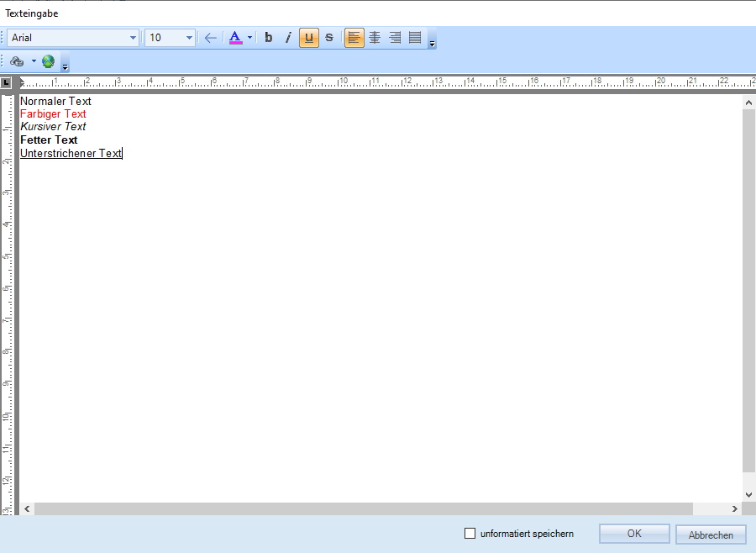
Task: Enable 'unformatiert speichern' checkbox
Action: pyautogui.click(x=470, y=534)
